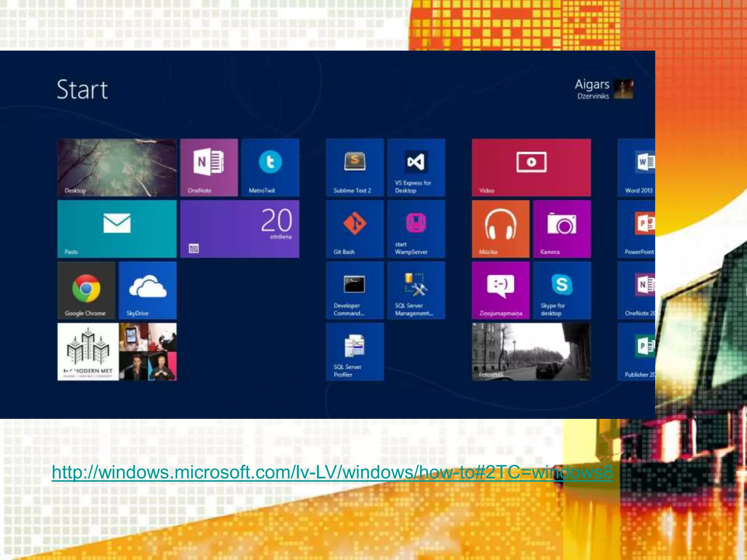Click the user account picture
This screenshot has width=747, height=560.
click(624, 89)
